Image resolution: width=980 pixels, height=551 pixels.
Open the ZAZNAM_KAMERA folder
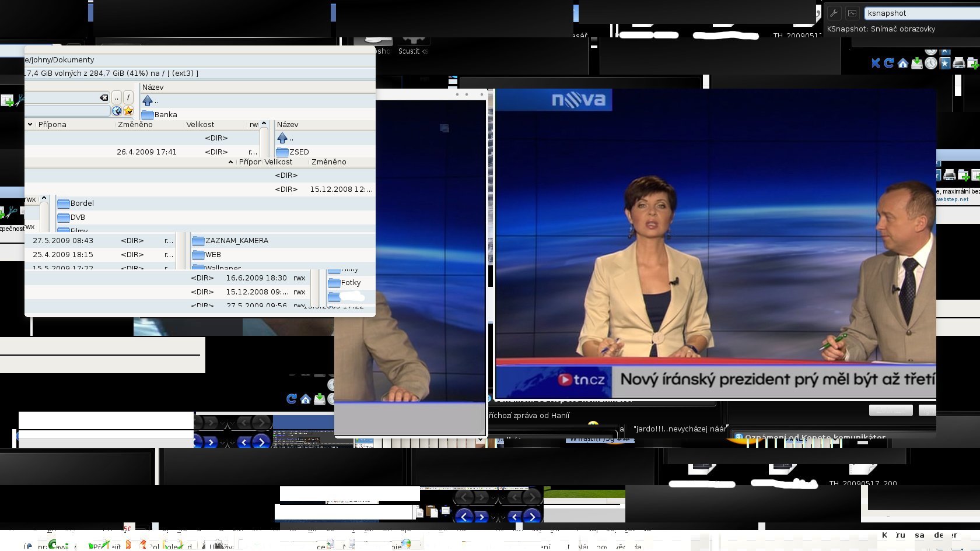click(236, 240)
